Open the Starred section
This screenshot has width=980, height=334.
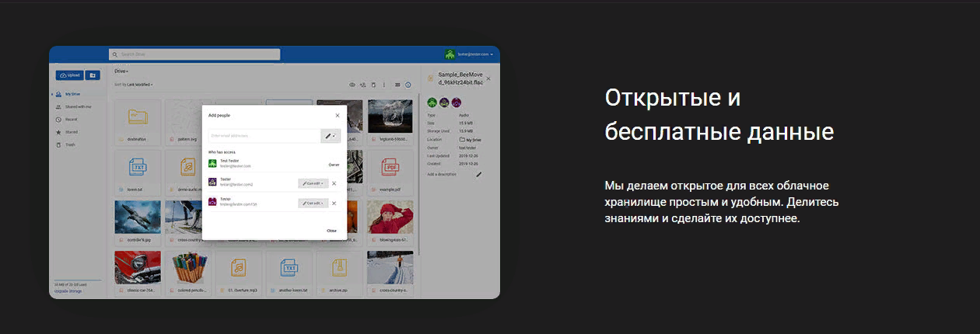[x=72, y=132]
